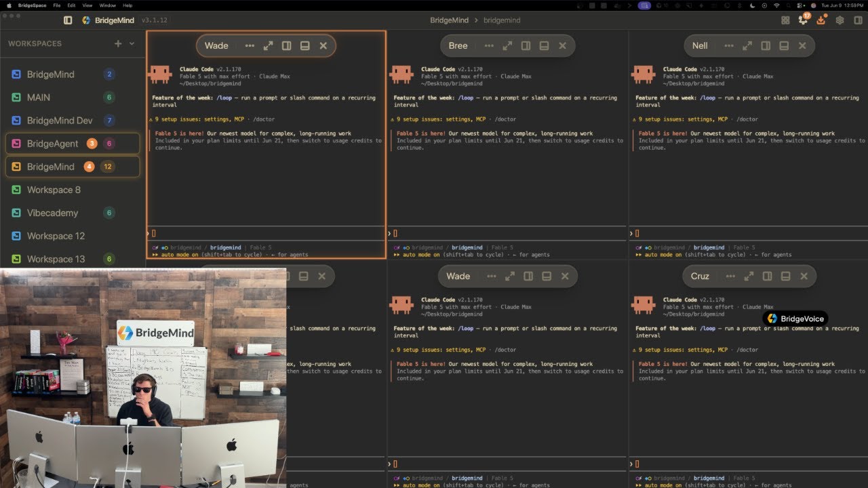Open the Help menu
The image size is (868, 488).
click(x=127, y=5)
